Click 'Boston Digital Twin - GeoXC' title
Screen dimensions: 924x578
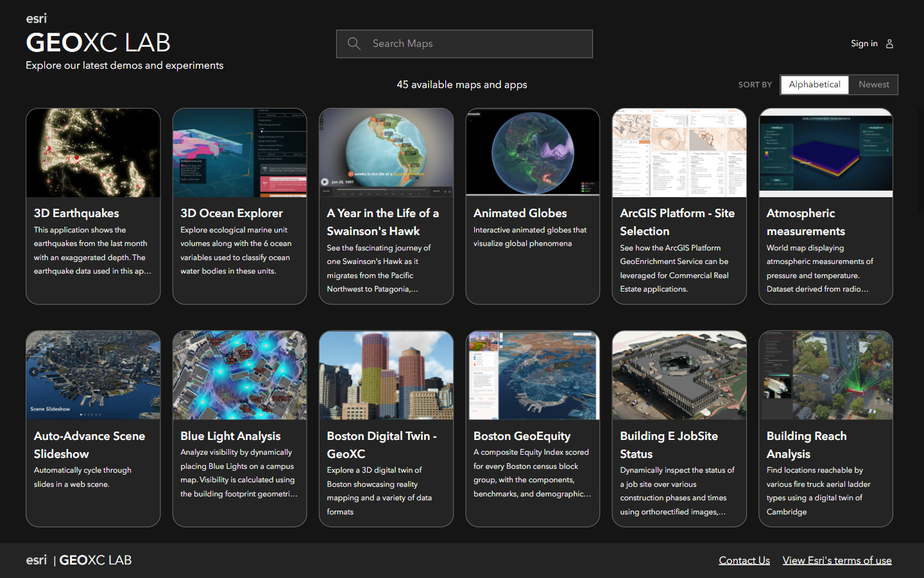382,445
